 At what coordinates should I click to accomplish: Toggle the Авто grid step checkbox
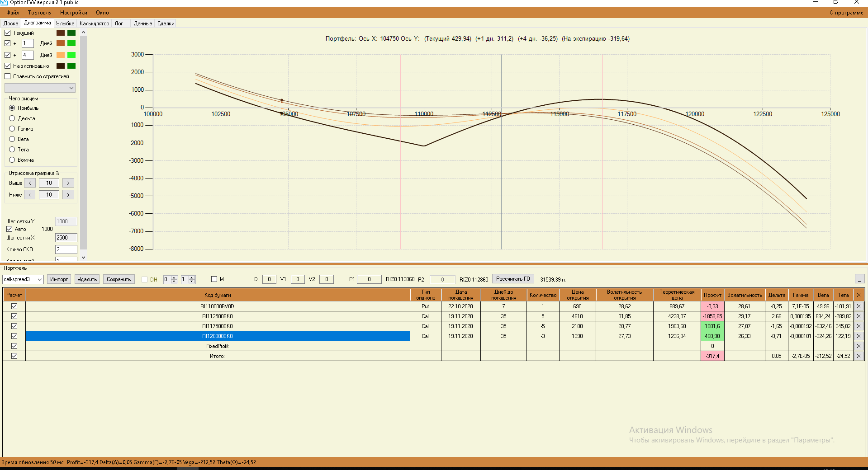[x=9, y=229]
